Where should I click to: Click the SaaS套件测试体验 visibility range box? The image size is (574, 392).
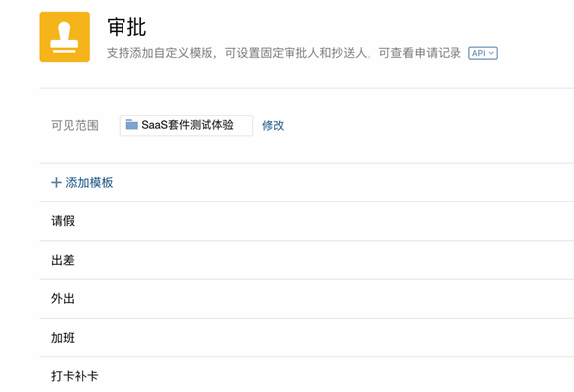pos(186,125)
